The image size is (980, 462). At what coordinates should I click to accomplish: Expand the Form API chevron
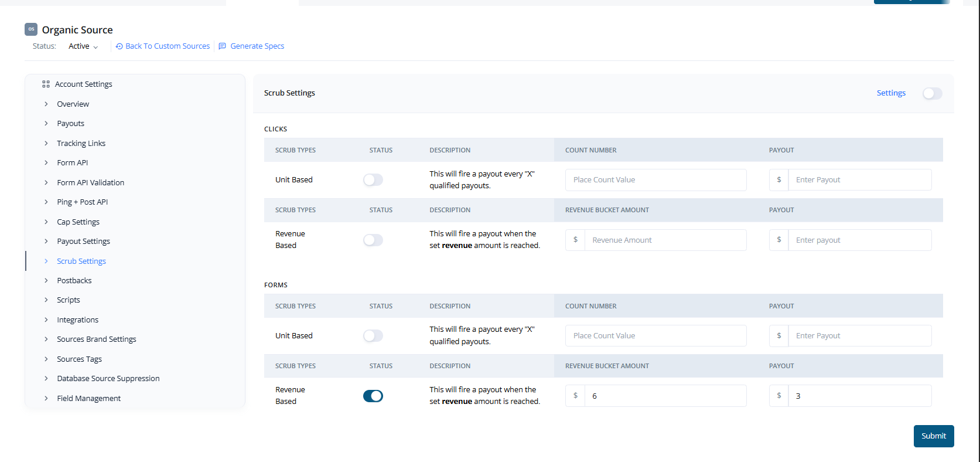(x=46, y=162)
